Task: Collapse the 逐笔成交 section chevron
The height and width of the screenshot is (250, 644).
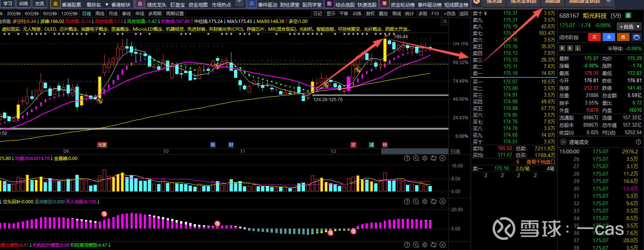Action: [x=563, y=142]
